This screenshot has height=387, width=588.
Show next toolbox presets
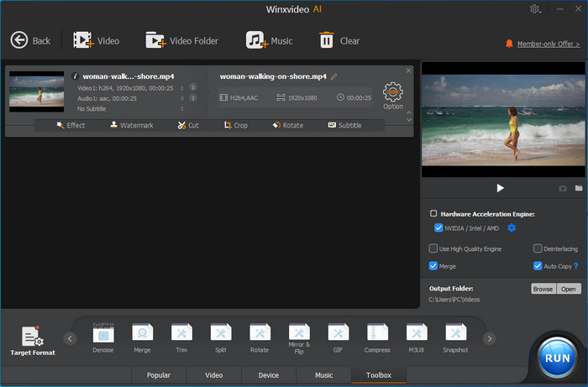pyautogui.click(x=490, y=338)
